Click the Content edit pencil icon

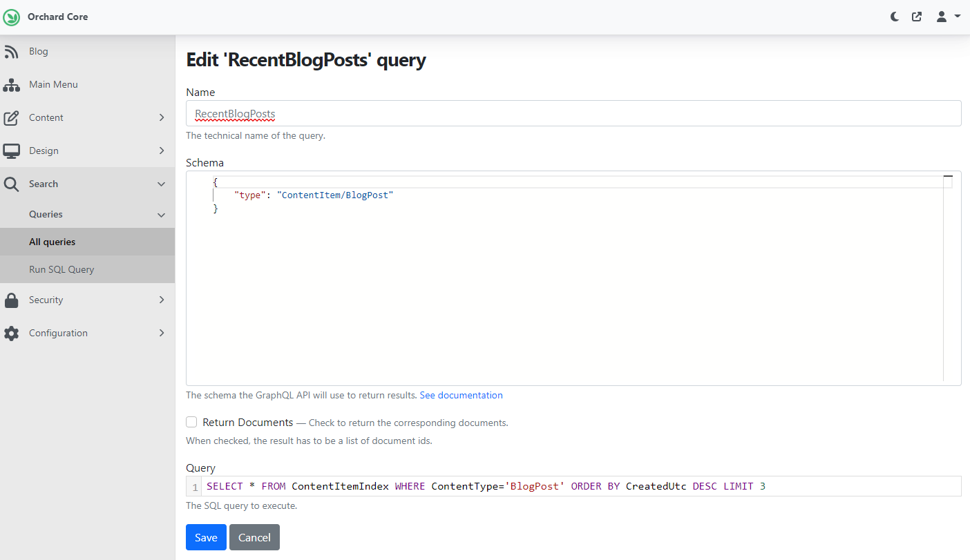pyautogui.click(x=11, y=118)
